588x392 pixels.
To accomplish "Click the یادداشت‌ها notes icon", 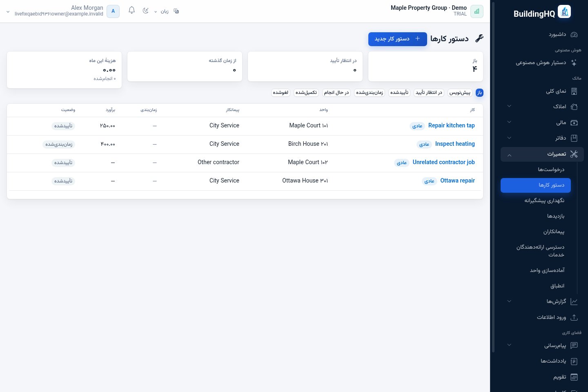I will (x=574, y=361).
